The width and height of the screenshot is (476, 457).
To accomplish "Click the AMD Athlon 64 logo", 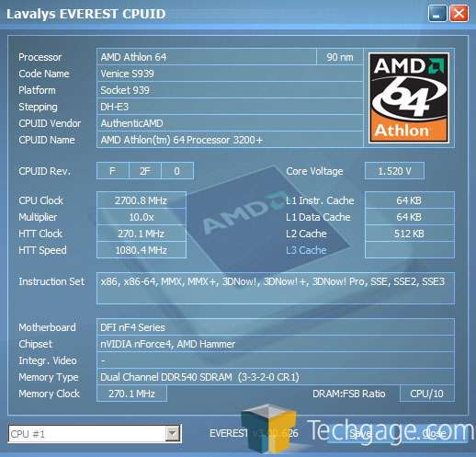I will [x=409, y=97].
